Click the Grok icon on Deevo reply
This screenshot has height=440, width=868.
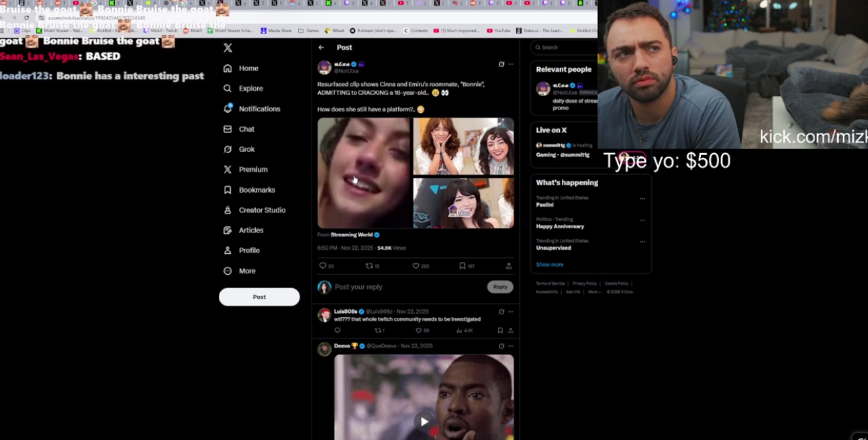point(501,346)
